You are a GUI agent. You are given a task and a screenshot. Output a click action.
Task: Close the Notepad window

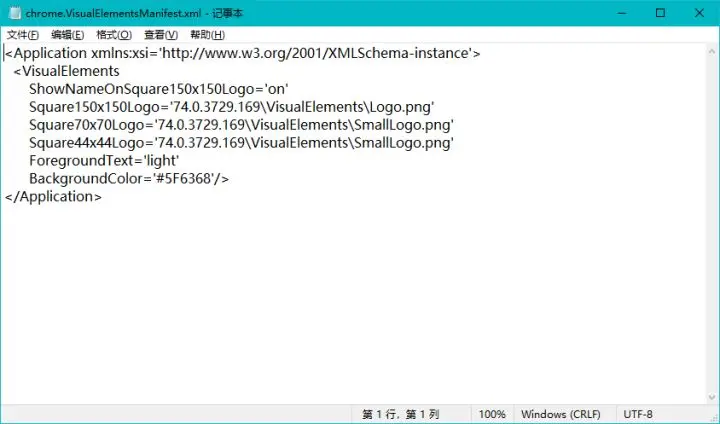point(699,13)
